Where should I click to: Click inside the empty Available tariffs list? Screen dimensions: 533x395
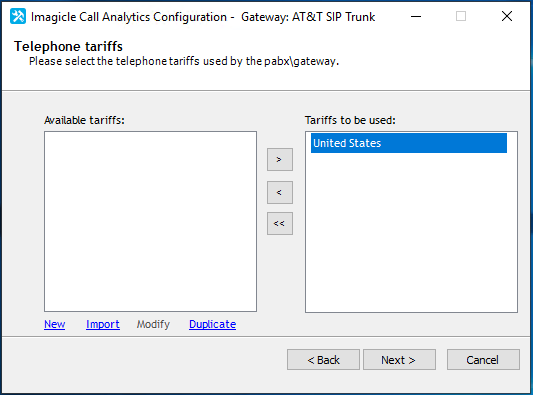pyautogui.click(x=150, y=222)
